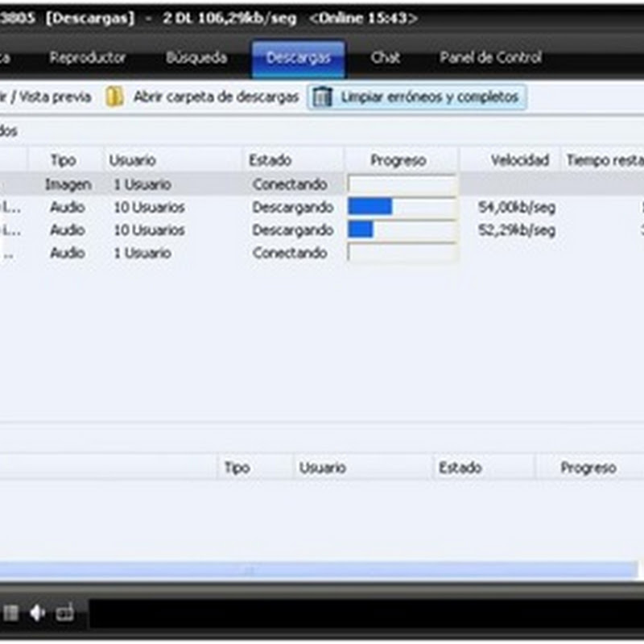Open the Panel de Control tab
Screen dimensions: 644x644
pos(490,58)
